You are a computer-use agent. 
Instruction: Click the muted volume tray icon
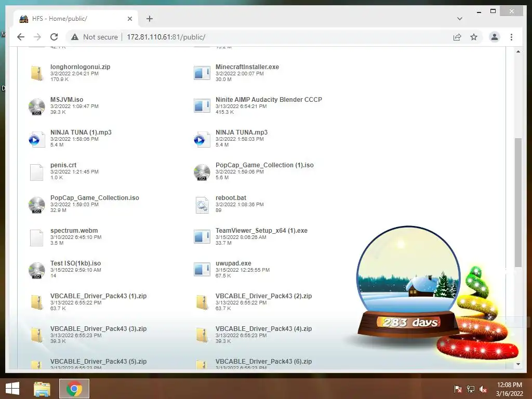tap(483, 389)
